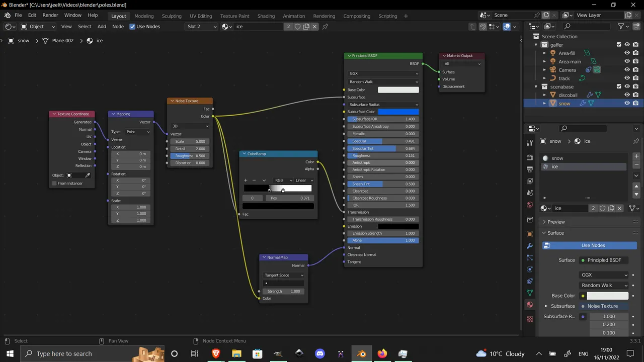
Task: Click the parent node tree arrow icon
Action: pyautogui.click(x=472, y=27)
